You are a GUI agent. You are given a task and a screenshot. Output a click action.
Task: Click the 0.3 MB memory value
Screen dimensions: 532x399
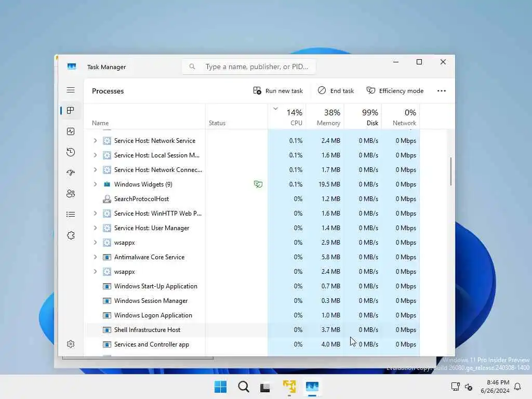[331, 301]
